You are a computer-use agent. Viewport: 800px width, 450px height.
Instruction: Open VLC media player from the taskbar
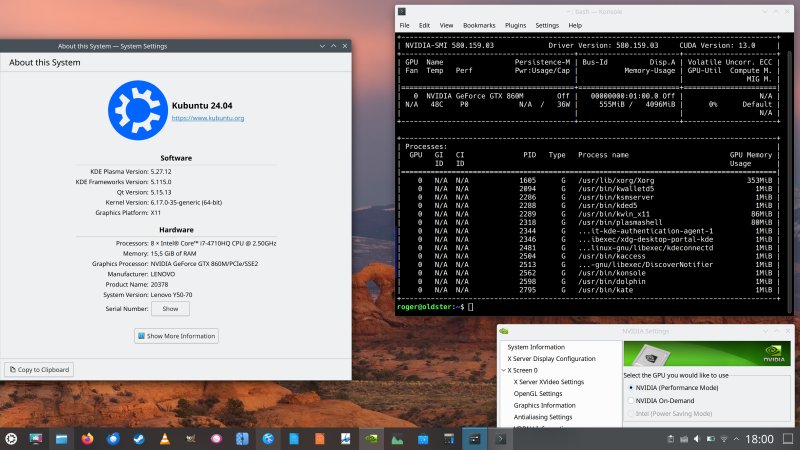165,439
